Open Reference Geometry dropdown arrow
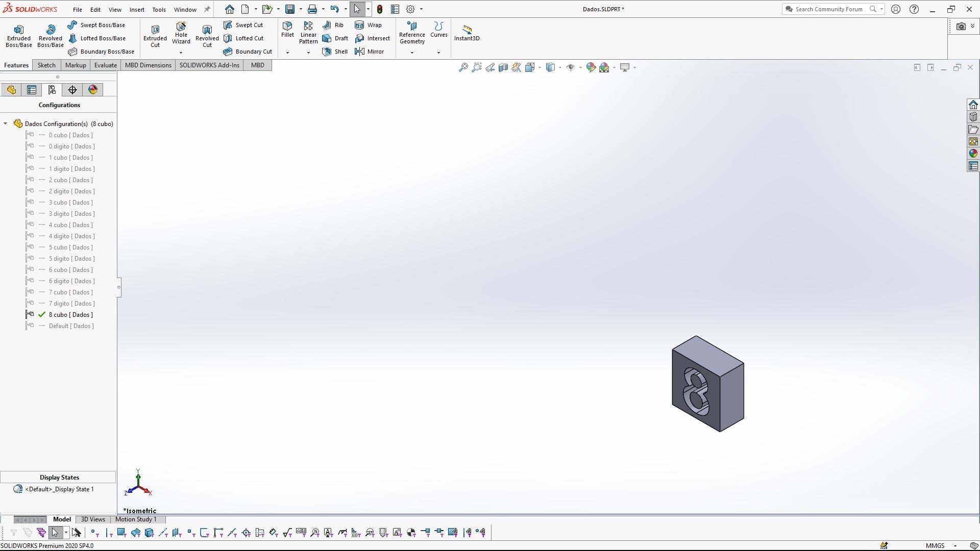This screenshot has width=980, height=551. click(412, 53)
